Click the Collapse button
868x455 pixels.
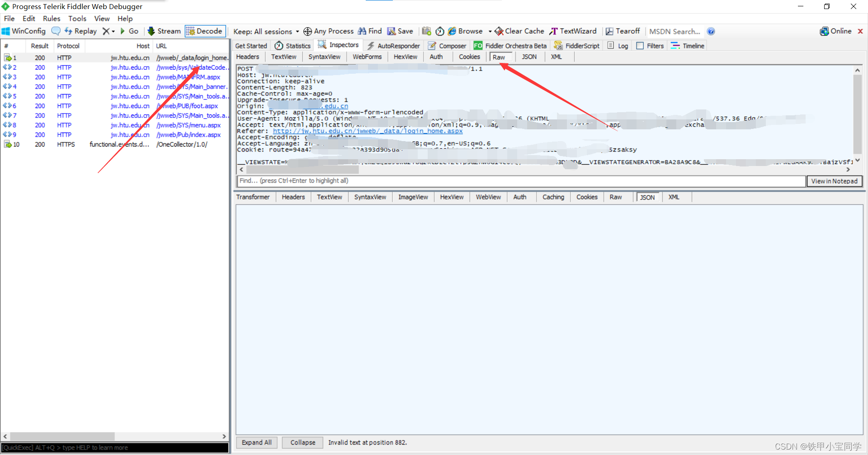point(302,442)
